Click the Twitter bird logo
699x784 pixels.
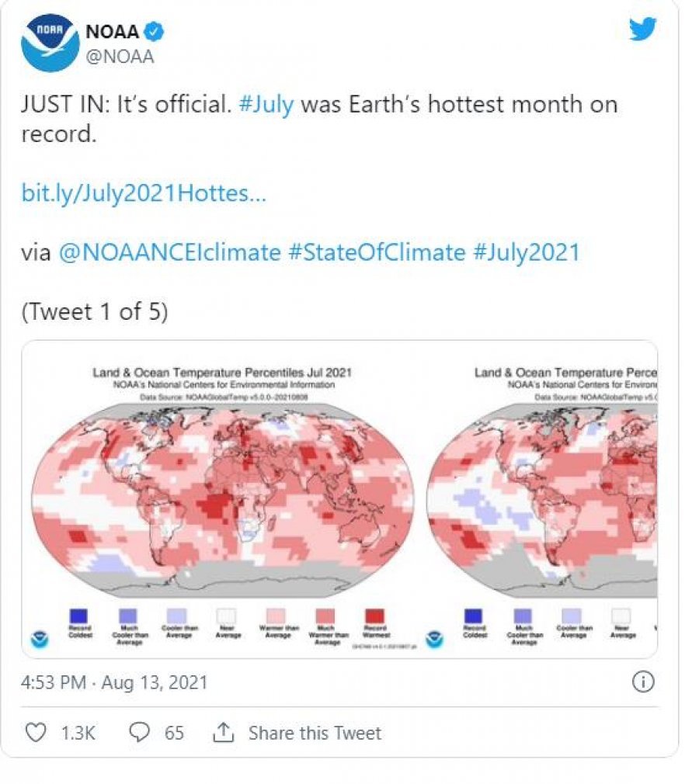(x=643, y=29)
